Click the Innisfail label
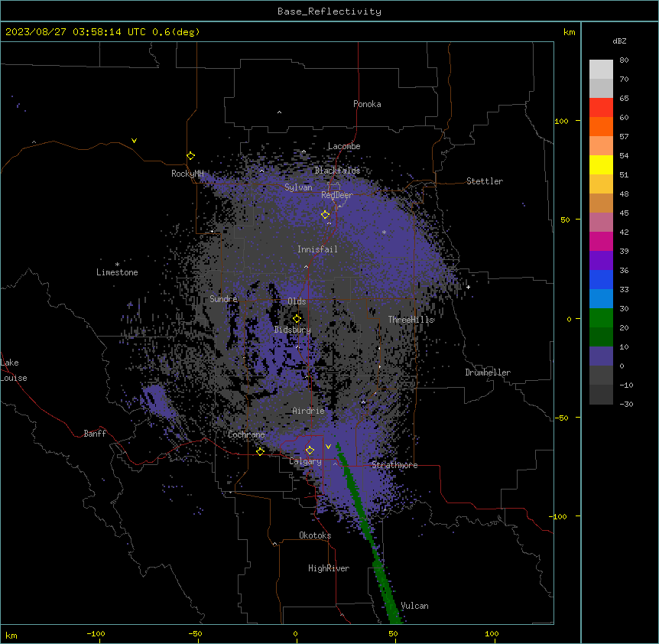Viewport: 659px width, 644px height. coord(317,249)
